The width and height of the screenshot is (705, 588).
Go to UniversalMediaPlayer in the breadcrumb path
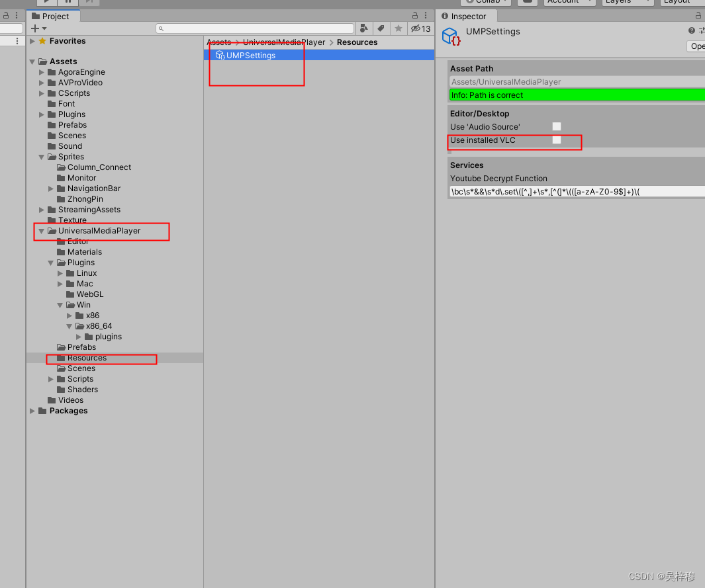(x=284, y=42)
